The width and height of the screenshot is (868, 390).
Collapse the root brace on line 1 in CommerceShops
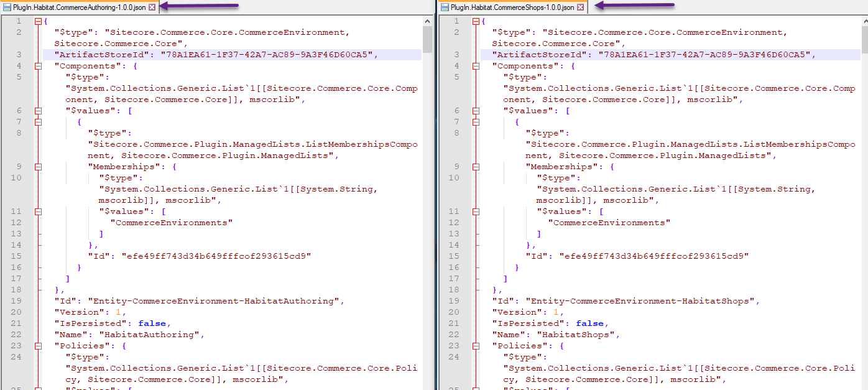(x=476, y=21)
